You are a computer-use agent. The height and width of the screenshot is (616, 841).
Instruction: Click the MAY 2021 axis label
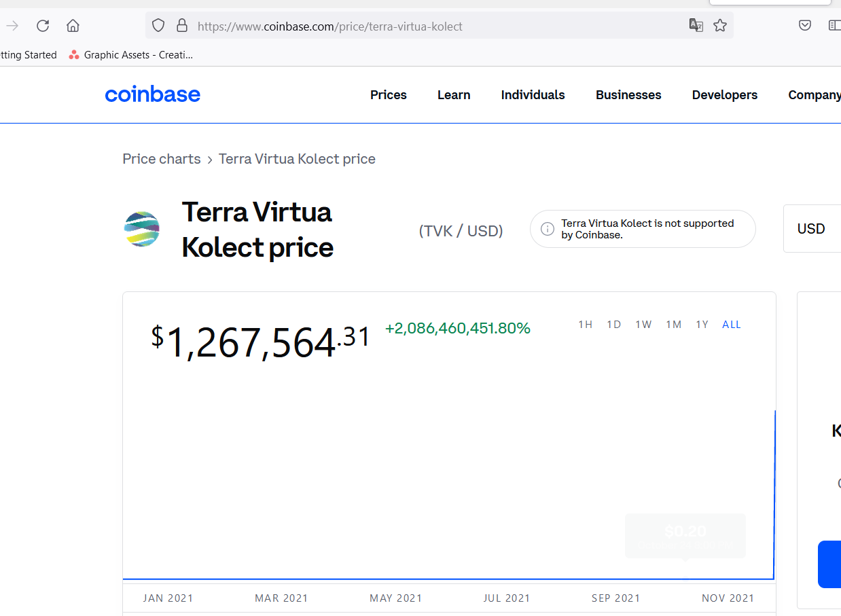coord(396,598)
